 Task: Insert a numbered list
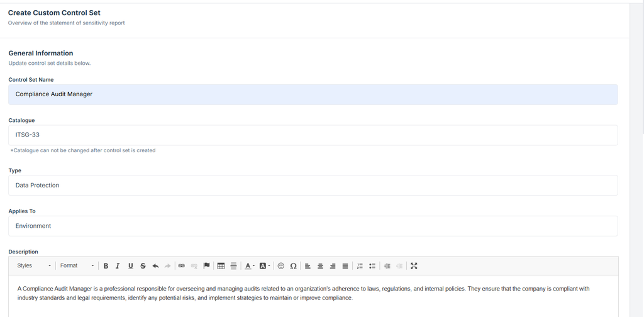tap(360, 266)
